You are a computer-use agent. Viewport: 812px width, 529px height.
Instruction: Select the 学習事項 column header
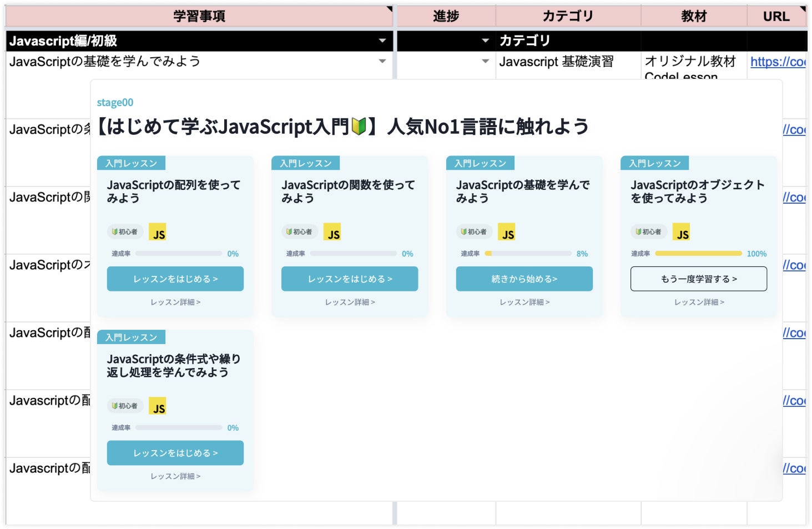pyautogui.click(x=199, y=16)
